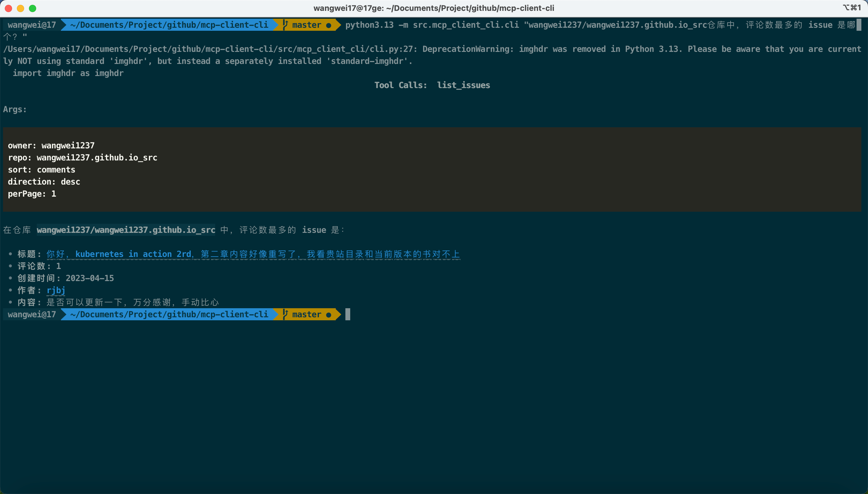
Task: Click the window title wangwei17@17ge
Action: pyautogui.click(x=434, y=8)
